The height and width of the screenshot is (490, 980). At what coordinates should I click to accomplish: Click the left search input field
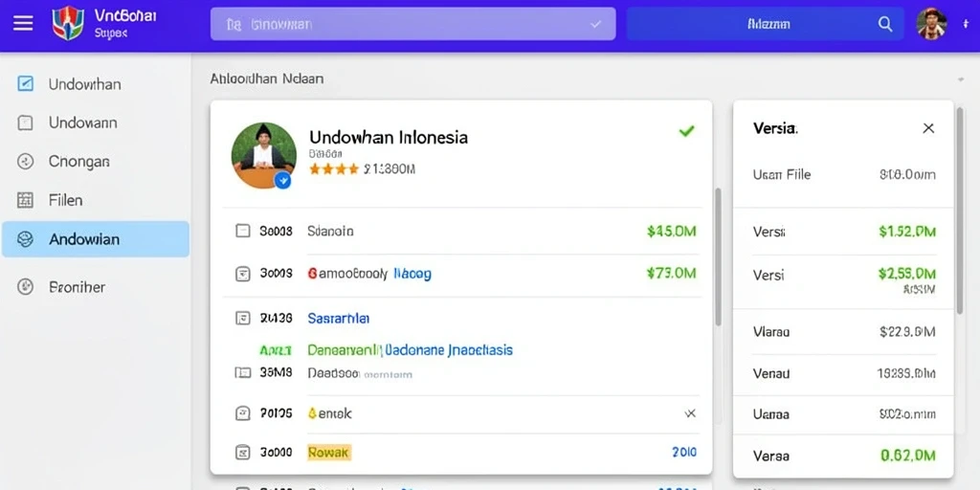(x=412, y=24)
